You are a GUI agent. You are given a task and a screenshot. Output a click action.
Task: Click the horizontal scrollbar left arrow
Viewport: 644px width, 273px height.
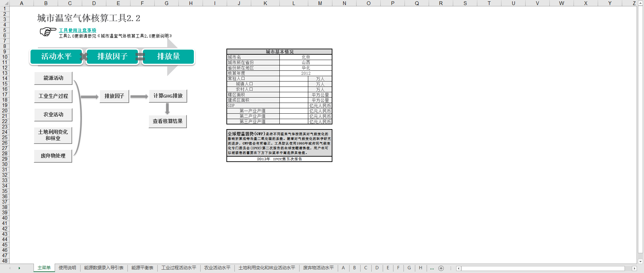459,268
